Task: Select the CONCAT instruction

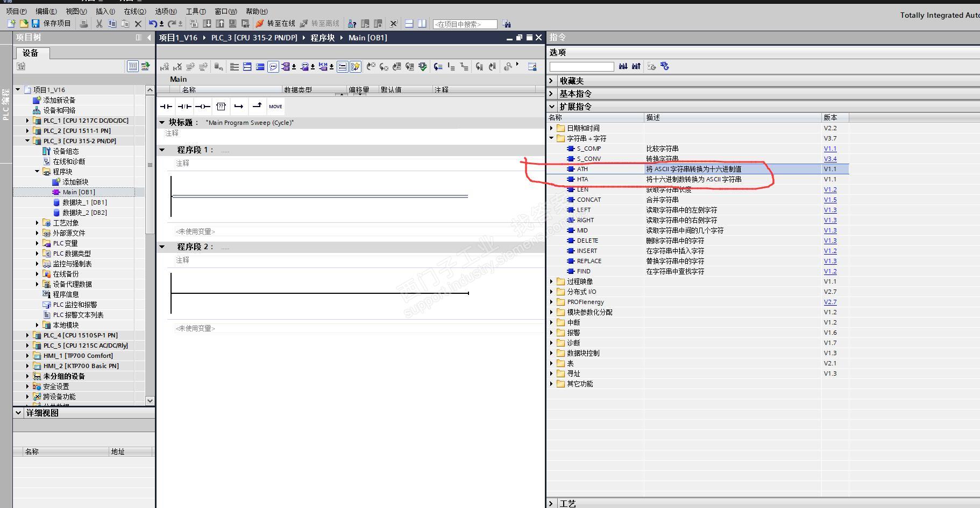Action: coord(588,200)
